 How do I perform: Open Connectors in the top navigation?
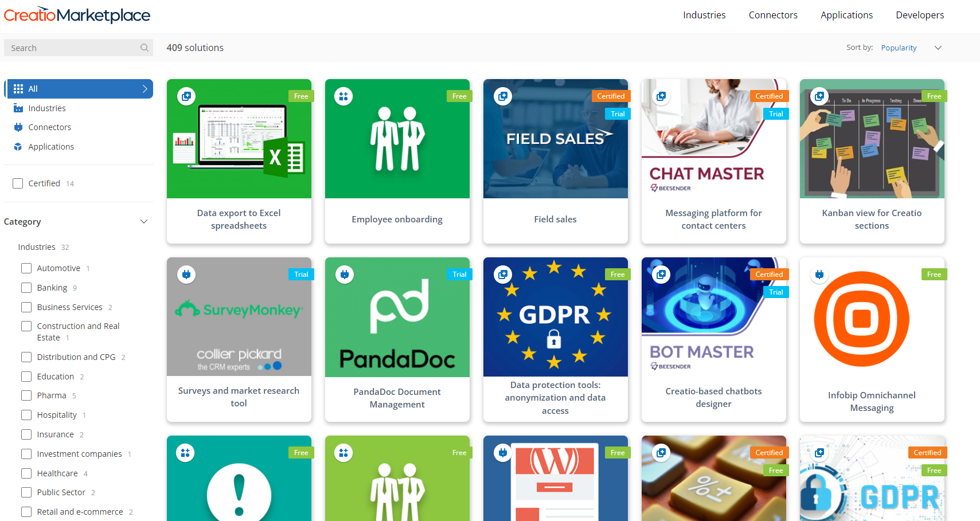[773, 15]
